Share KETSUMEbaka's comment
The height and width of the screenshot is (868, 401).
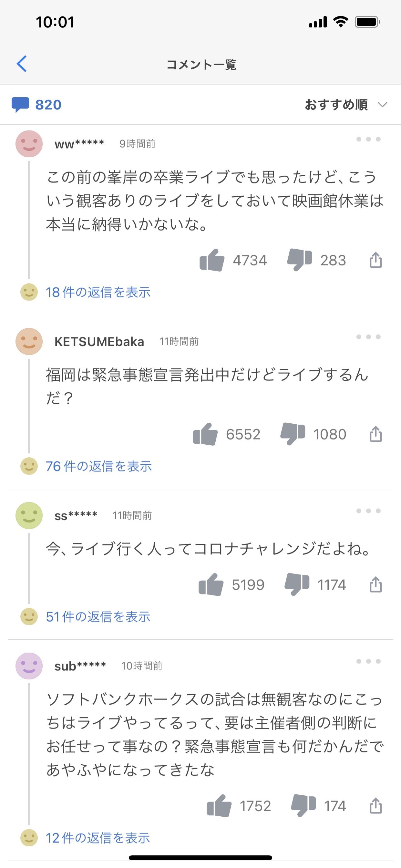point(376,434)
